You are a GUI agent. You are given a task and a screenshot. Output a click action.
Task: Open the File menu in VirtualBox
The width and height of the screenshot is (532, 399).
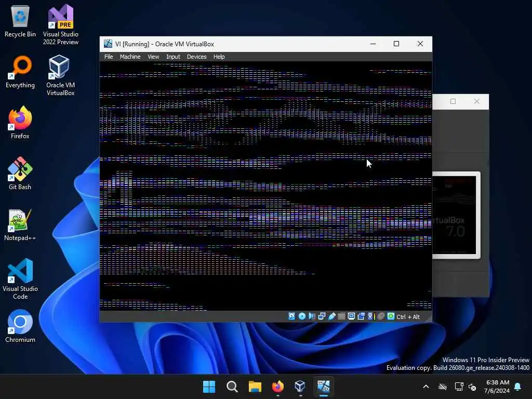click(109, 57)
